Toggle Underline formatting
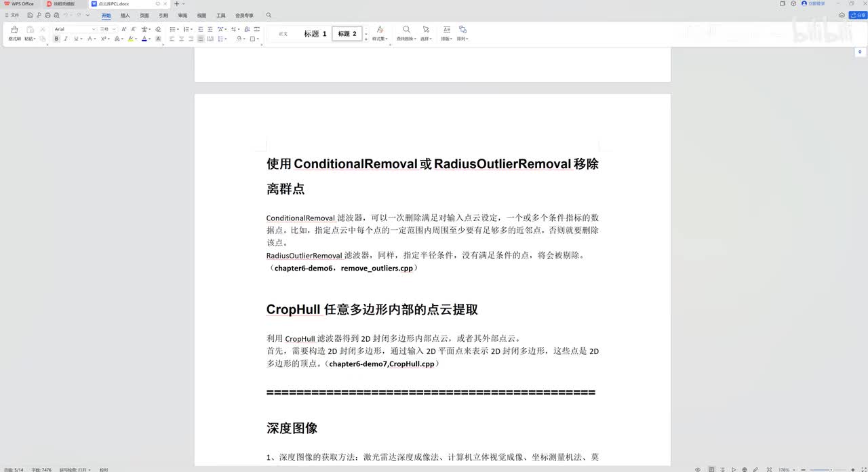 tap(76, 39)
